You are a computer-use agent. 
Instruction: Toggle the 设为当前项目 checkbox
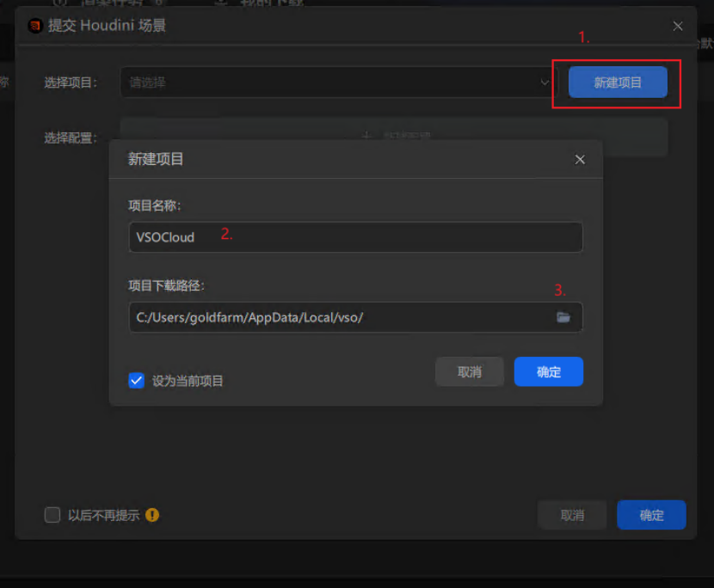tap(136, 380)
